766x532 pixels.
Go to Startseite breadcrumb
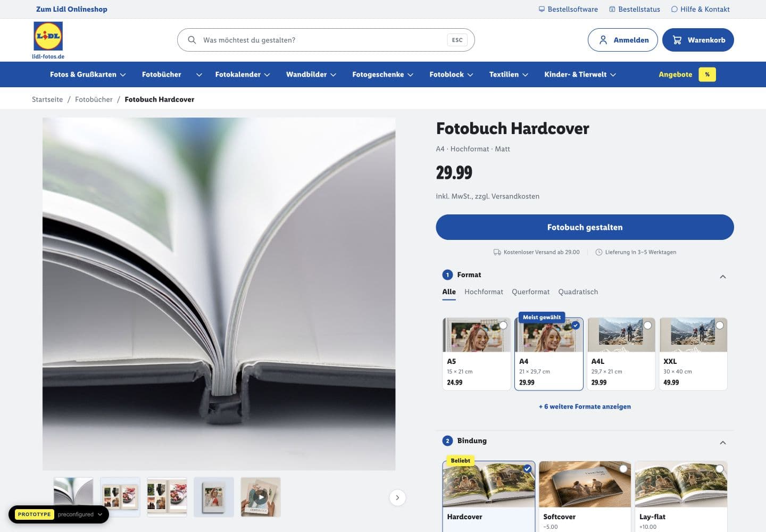[x=47, y=99]
